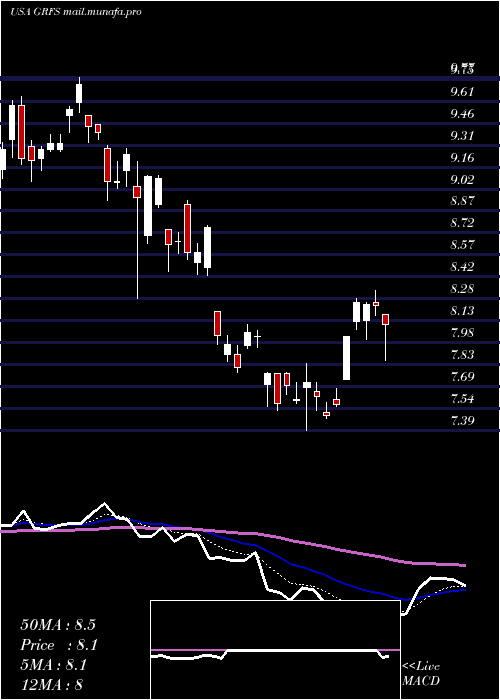The height and width of the screenshot is (700, 500).
Task: Click the 8.72 price axis label
Action: coord(462,223)
